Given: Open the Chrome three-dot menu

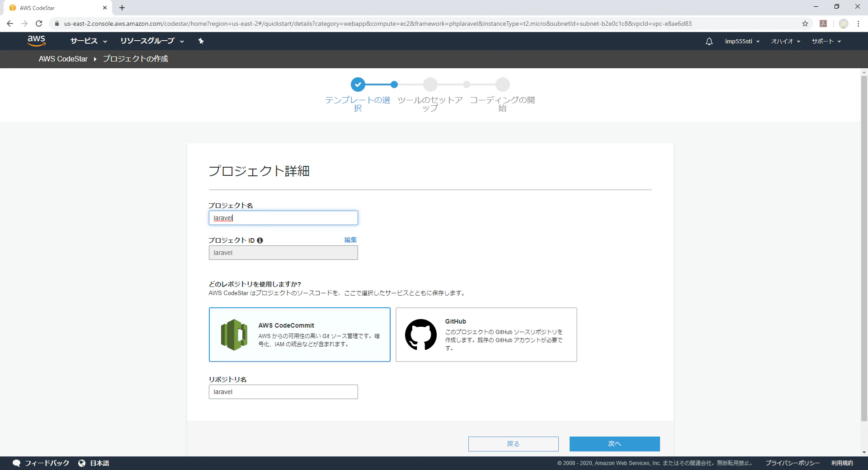Looking at the screenshot, I should coord(858,23).
